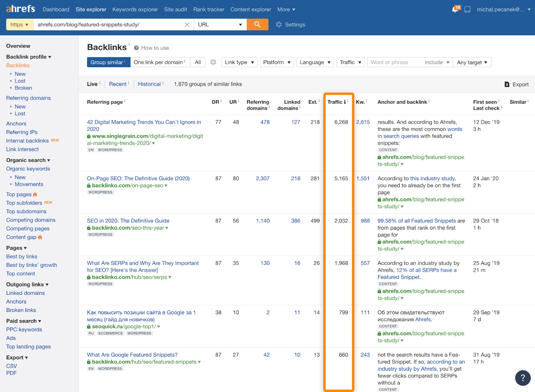Click the notification bell icon
The width and height of the screenshot is (535, 392).
454,9
